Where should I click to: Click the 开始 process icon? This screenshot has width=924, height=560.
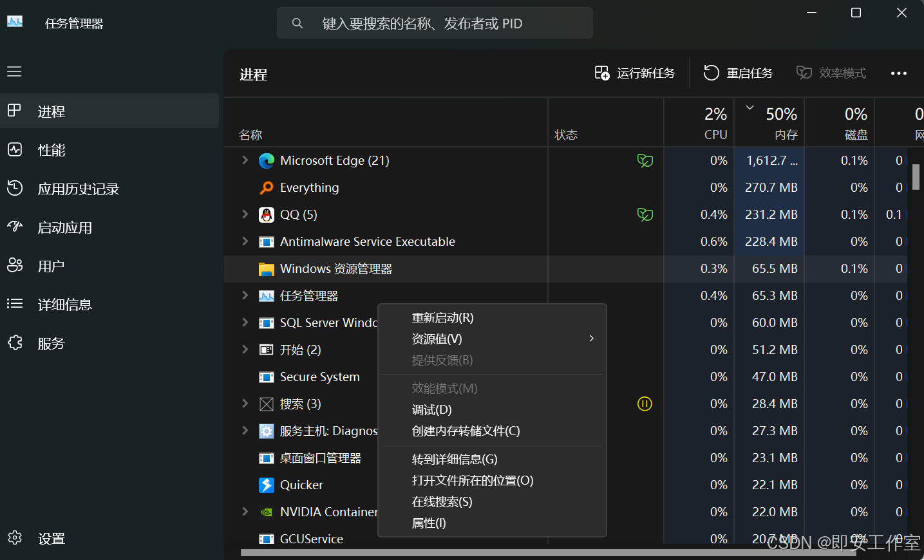pos(266,350)
